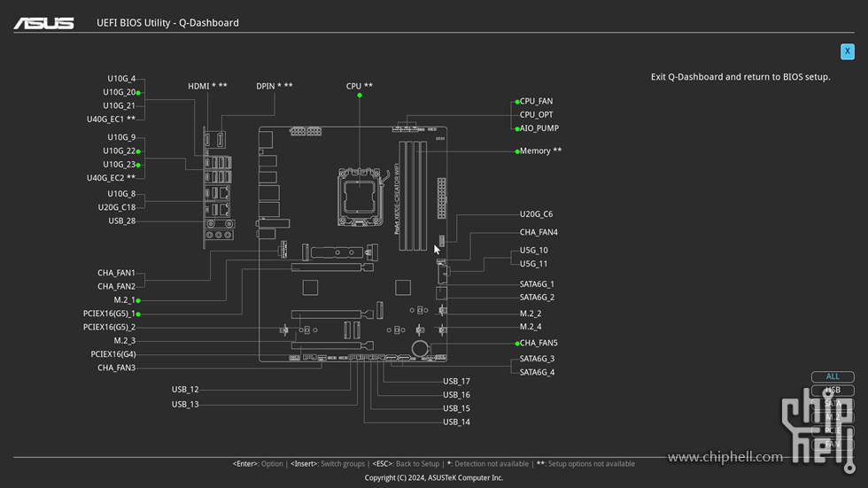The height and width of the screenshot is (488, 868).
Task: Click the DPIN connector label
Action: pos(274,86)
